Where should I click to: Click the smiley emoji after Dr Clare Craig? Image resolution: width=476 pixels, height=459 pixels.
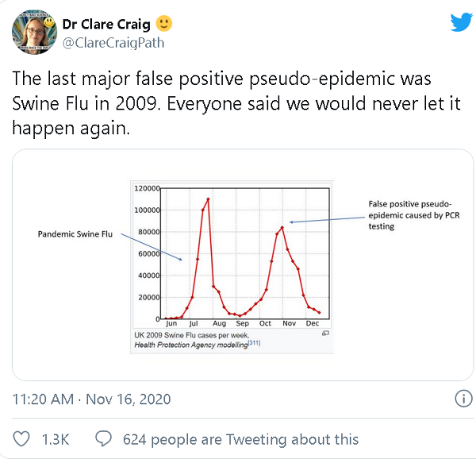(x=164, y=23)
